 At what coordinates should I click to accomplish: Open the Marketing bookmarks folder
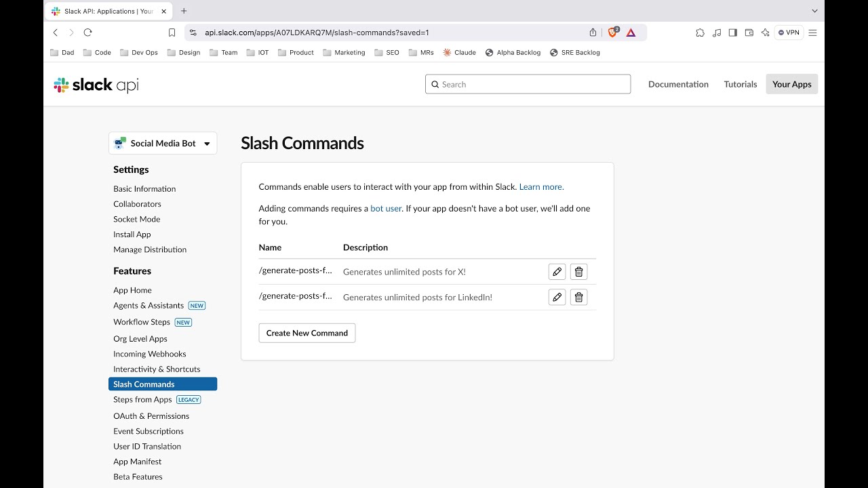(x=344, y=52)
